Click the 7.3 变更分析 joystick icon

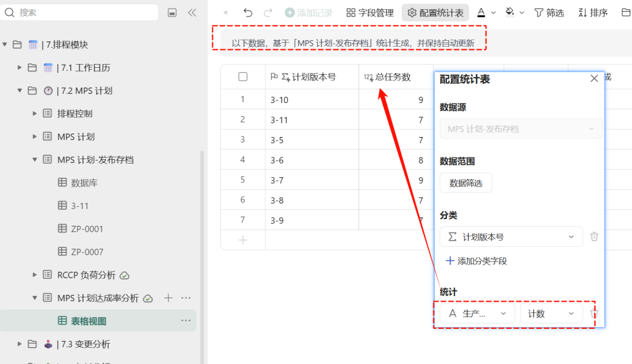[x=48, y=344]
